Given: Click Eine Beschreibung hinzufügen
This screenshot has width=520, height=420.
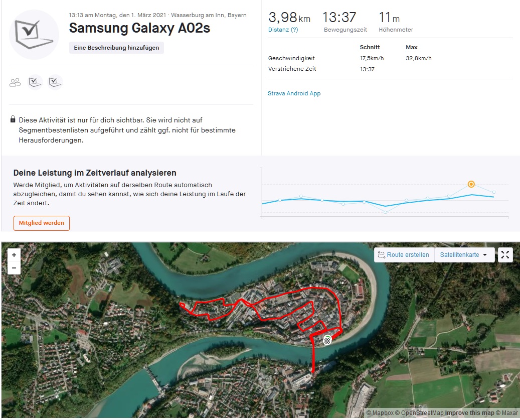Looking at the screenshot, I should (116, 48).
